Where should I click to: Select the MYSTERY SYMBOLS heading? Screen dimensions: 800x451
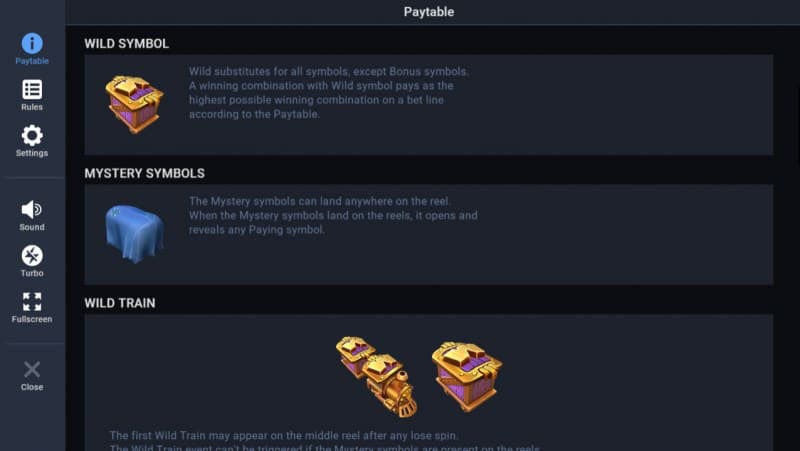coord(144,173)
